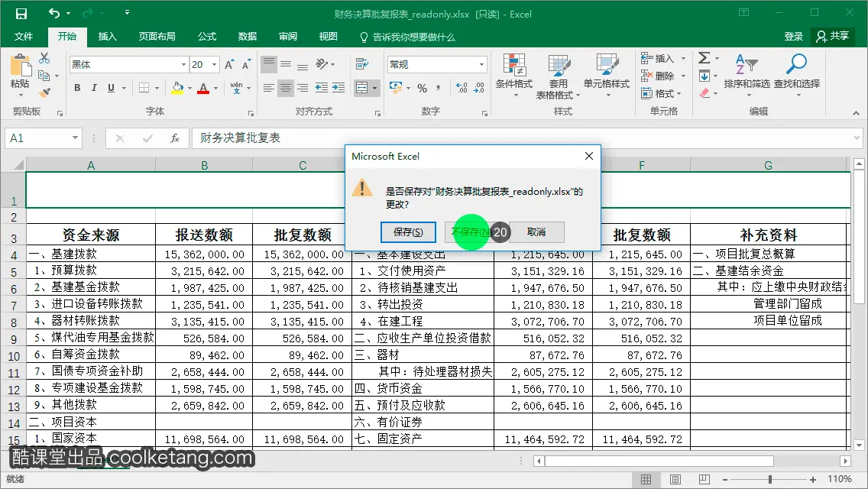Viewport: 868px width, 489px height.
Task: Switch to the 数据 ribbon tab
Action: (248, 37)
